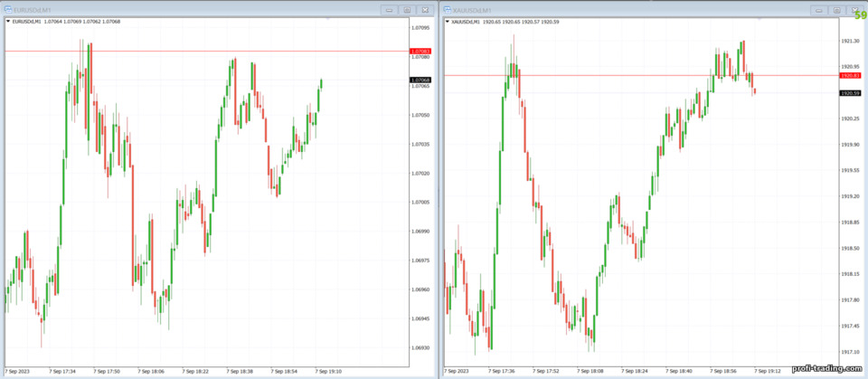
Task: Click the 1.07035 price scale label
Action: tap(421, 144)
